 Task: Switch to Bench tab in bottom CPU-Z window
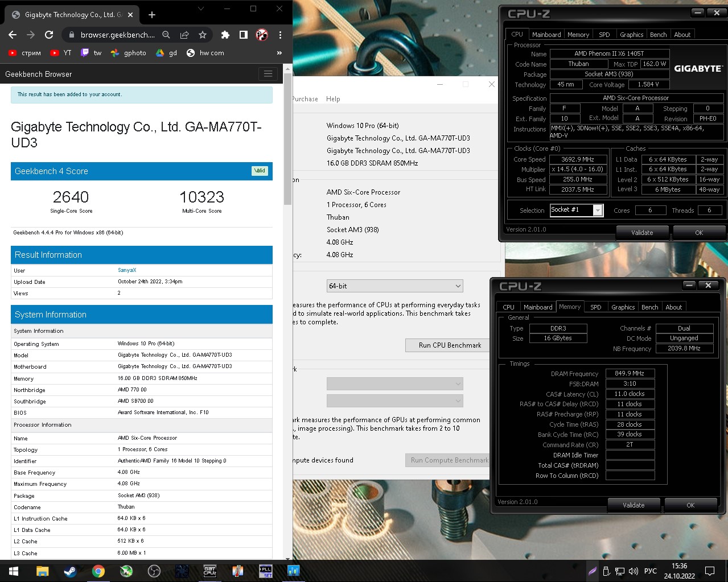pyautogui.click(x=650, y=307)
